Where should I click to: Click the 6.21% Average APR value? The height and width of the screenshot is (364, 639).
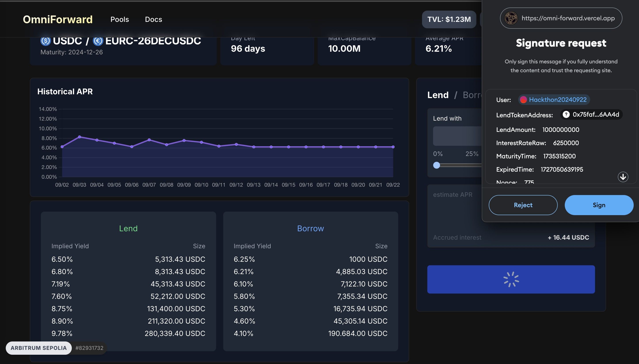tap(439, 49)
